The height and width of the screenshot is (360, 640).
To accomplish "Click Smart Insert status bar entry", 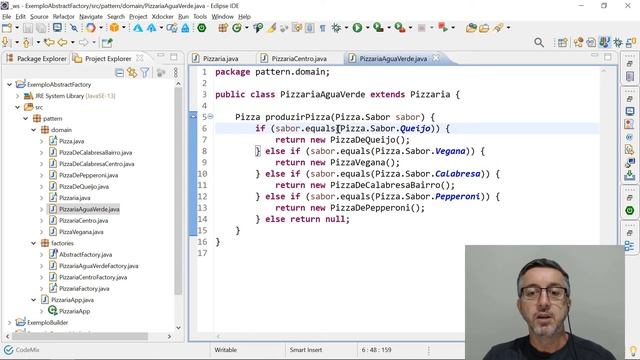I will (x=306, y=350).
